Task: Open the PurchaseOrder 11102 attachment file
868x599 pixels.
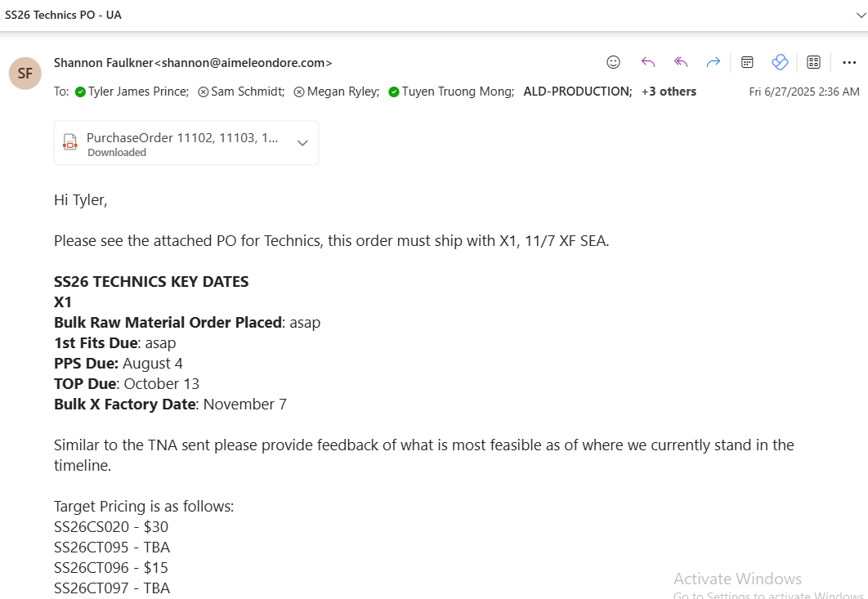Action: pos(181,138)
